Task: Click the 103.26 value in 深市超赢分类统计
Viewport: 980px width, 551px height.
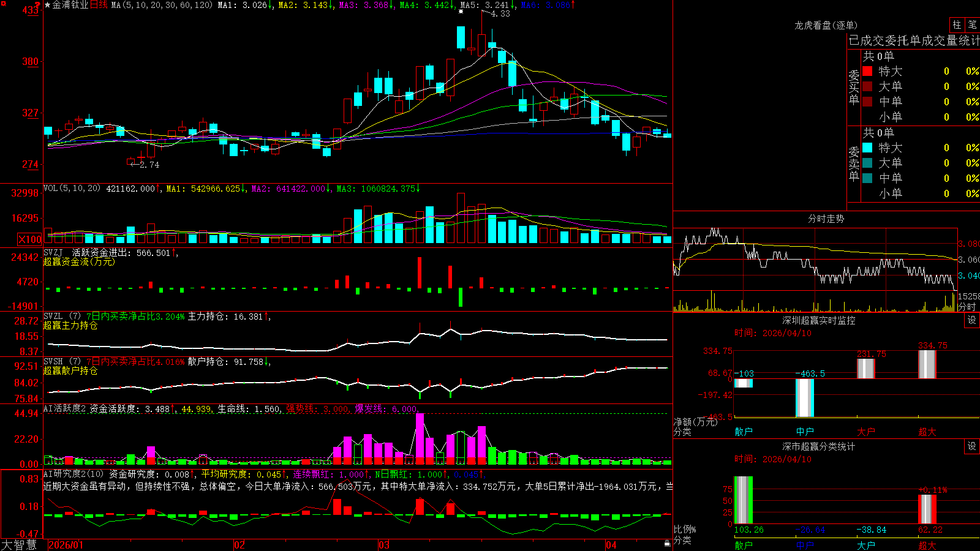Action: [749, 530]
